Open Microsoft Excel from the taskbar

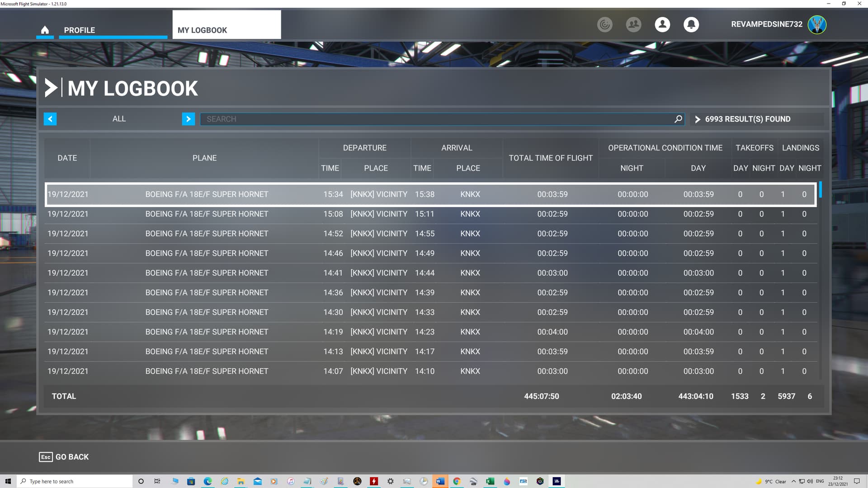point(490,481)
